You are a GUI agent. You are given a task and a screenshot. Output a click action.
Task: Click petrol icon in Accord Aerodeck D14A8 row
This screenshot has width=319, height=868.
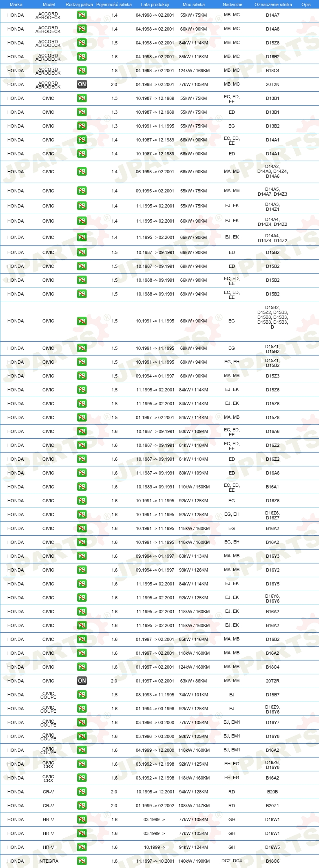coord(82,29)
